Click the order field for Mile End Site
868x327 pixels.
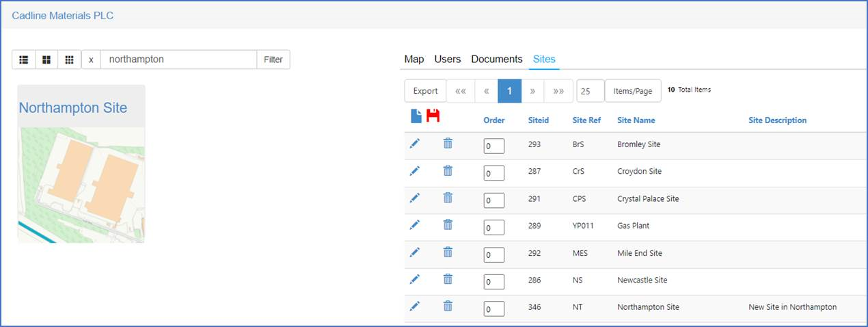493,254
